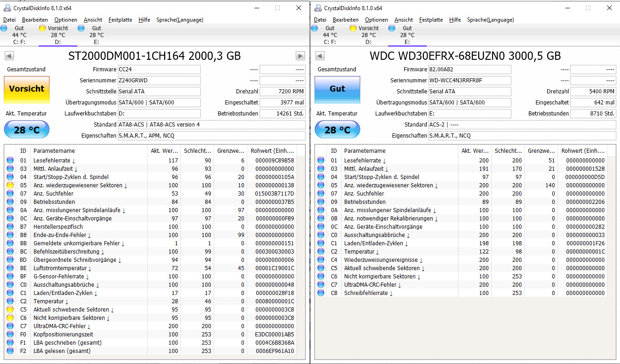The width and height of the screenshot is (620, 364).
Task: Maximize the left CrystalDiskInfo window
Action: [x=277, y=8]
